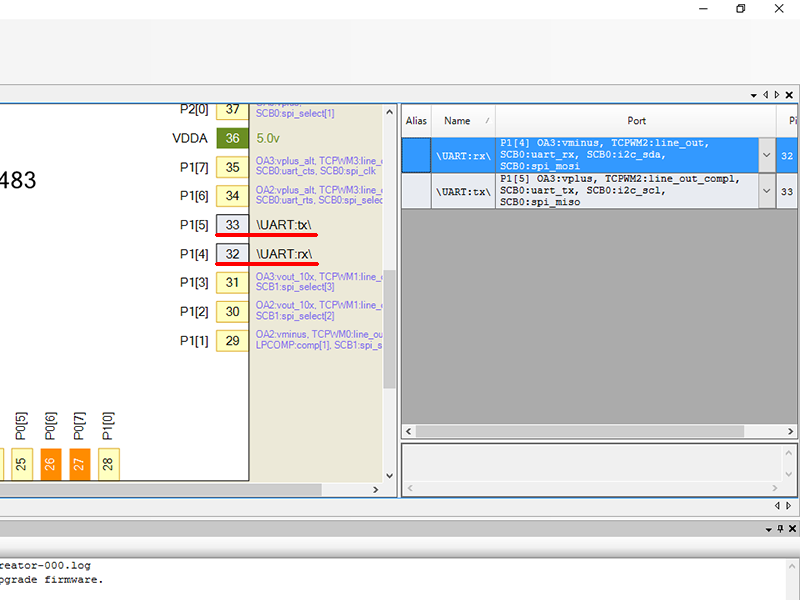Click Alias cell of \UART:rx\ row
Image resolution: width=800 pixels, height=600 pixels.
(x=416, y=155)
